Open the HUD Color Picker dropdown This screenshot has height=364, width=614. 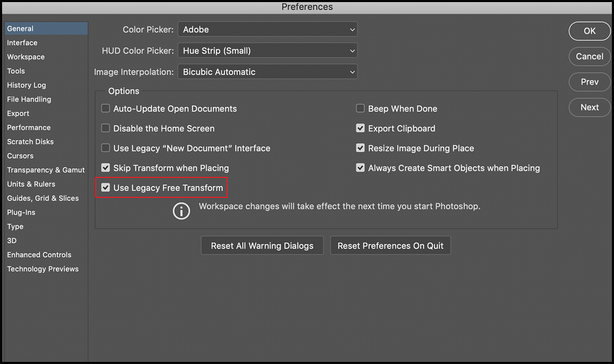tap(268, 51)
